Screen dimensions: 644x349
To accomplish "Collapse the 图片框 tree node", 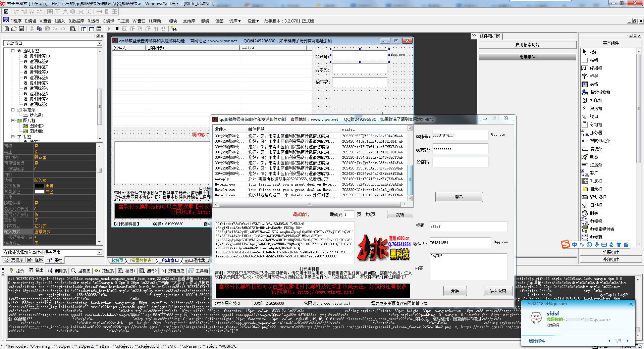I will (x=13, y=120).
